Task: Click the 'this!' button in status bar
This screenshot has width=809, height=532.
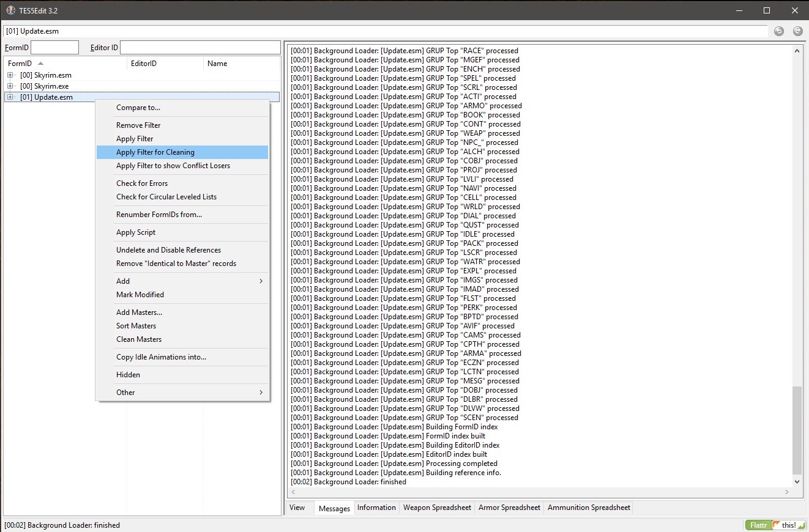Action: 788,525
